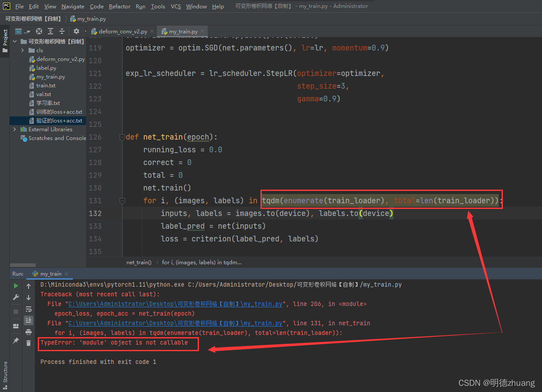The width and height of the screenshot is (542, 392).
Task: Open run configuration wrench icon
Action: tap(16, 297)
